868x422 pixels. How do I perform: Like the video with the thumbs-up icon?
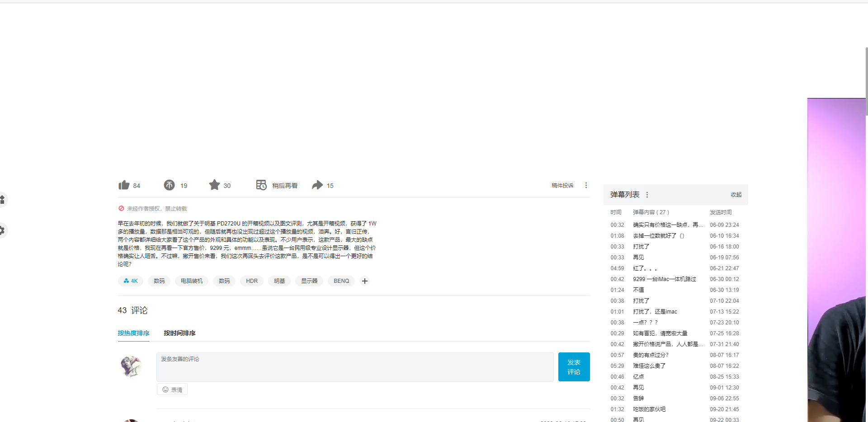click(x=124, y=185)
